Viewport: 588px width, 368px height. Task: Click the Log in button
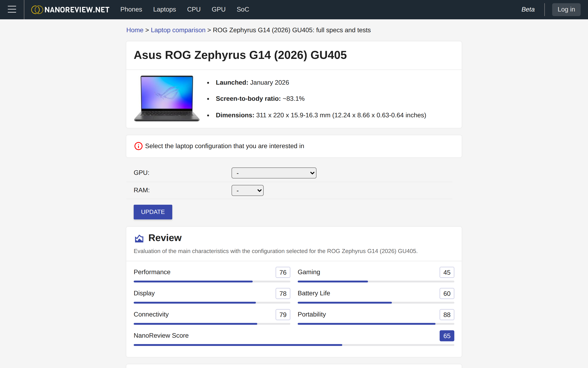[566, 9]
